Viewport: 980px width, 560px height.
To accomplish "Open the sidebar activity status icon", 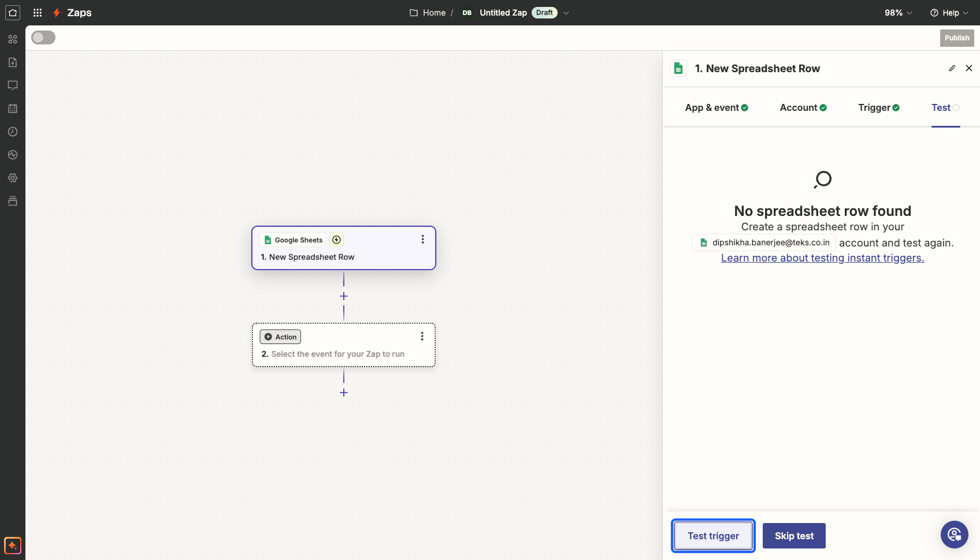I will [13, 155].
